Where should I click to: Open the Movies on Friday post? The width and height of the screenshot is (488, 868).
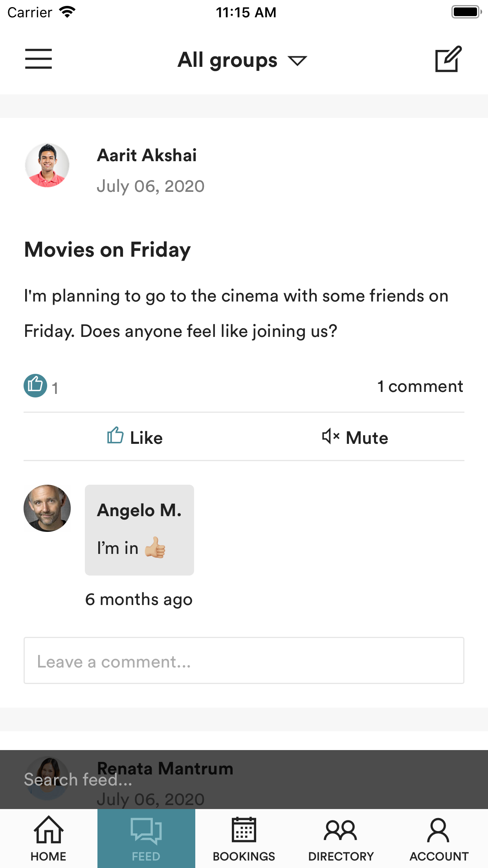pyautogui.click(x=108, y=250)
